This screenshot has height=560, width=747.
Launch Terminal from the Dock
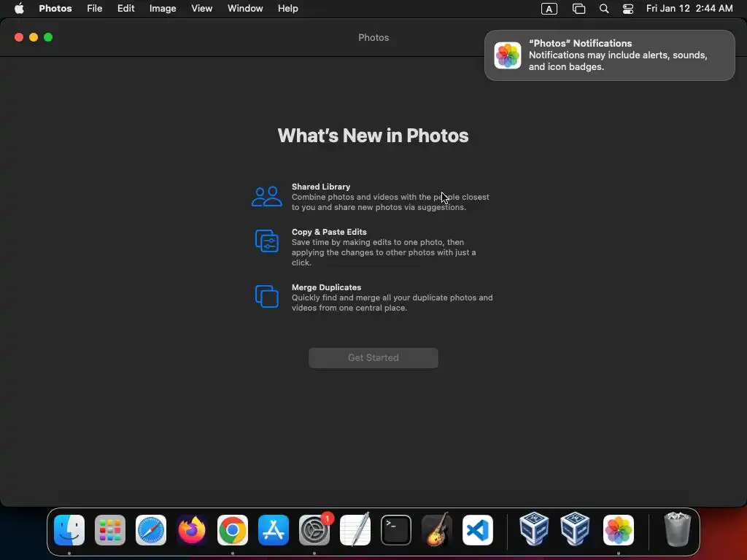coord(396,530)
